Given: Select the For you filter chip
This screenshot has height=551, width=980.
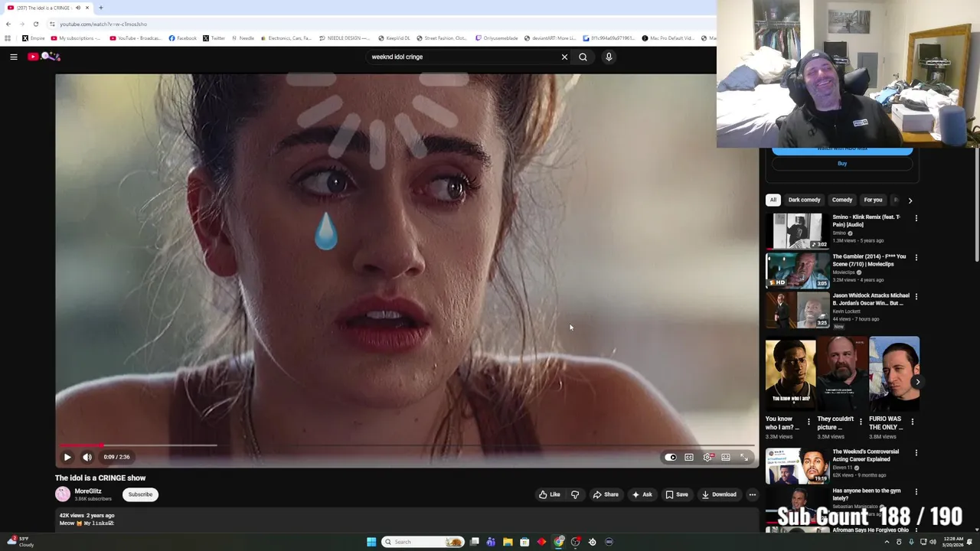Looking at the screenshot, I should click(x=873, y=200).
